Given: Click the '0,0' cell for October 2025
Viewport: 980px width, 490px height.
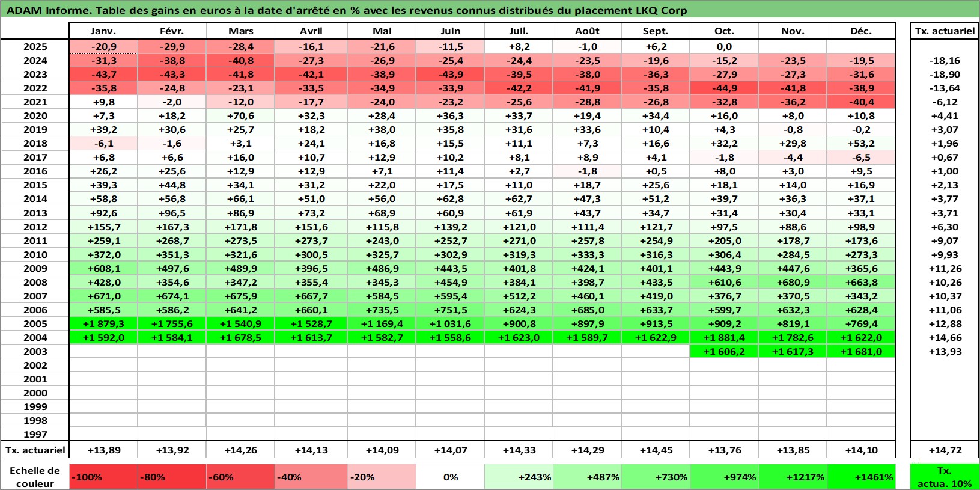Looking at the screenshot, I should (x=724, y=47).
